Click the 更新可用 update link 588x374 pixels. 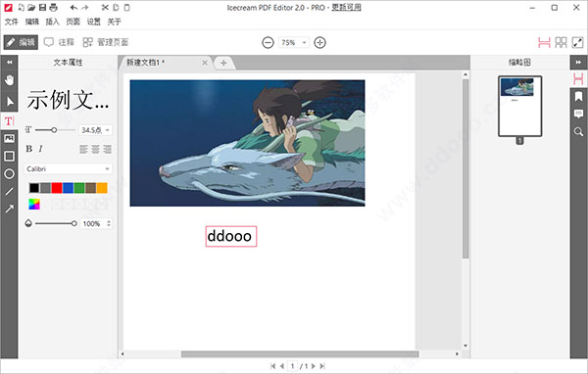pyautogui.click(x=346, y=8)
